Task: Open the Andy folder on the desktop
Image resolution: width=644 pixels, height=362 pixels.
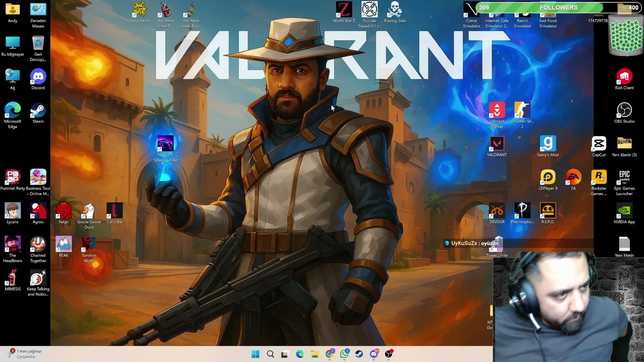Action: (13, 13)
